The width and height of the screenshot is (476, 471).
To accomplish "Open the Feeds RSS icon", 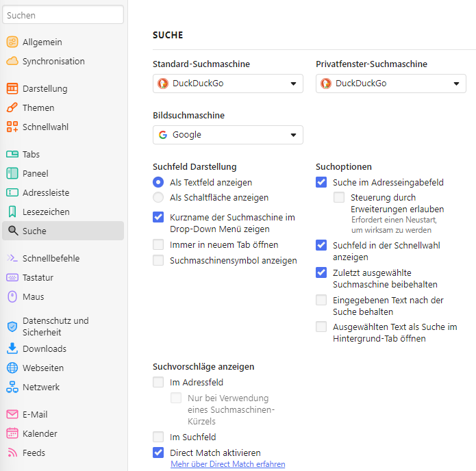I will tap(12, 453).
